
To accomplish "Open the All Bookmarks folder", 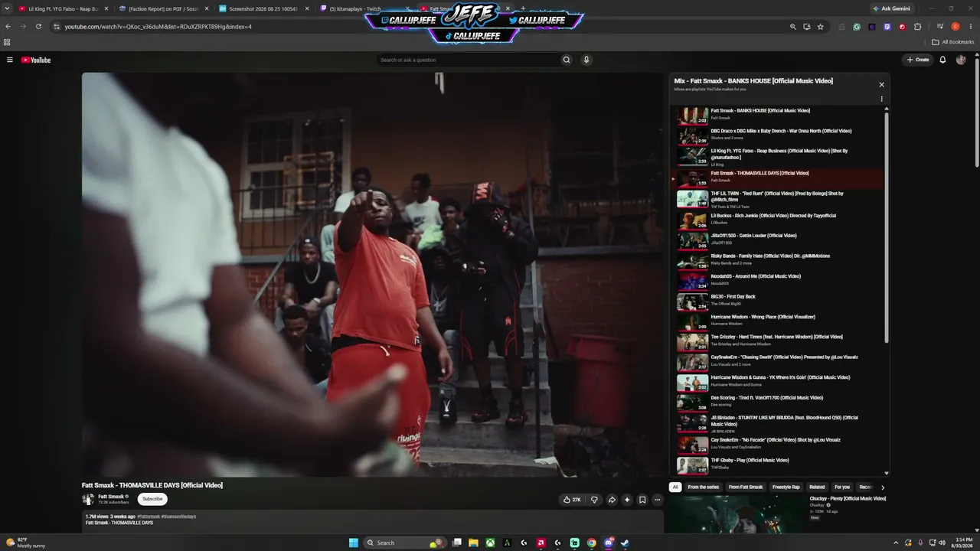I will [953, 42].
